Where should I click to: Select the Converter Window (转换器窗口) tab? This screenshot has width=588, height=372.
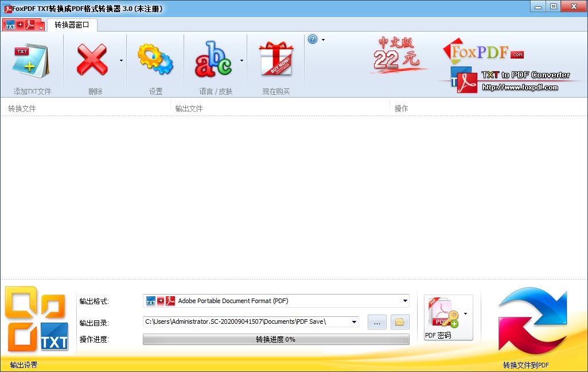[72, 25]
